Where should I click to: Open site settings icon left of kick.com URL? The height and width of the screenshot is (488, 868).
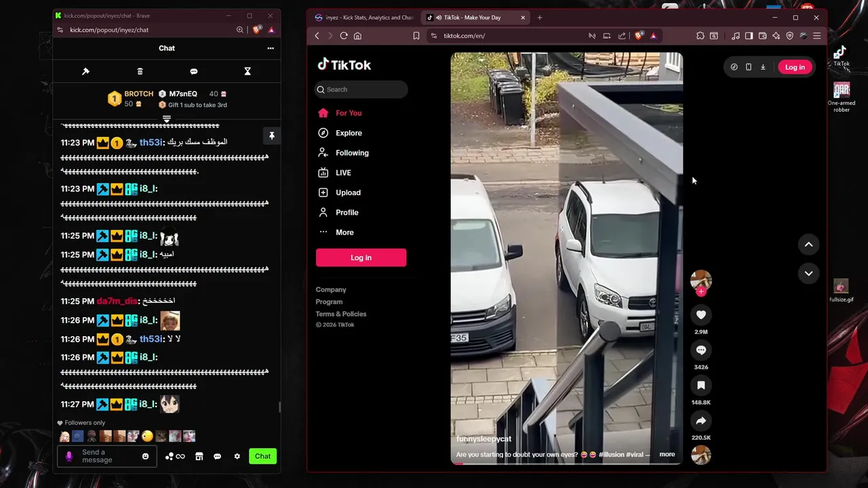coord(60,30)
